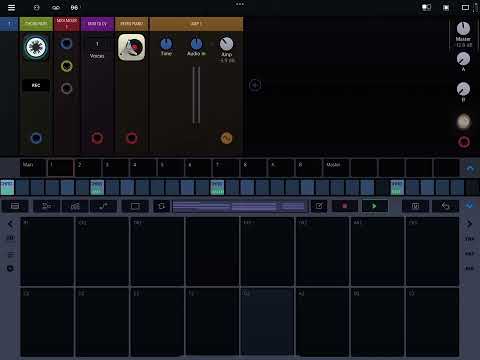480x360 pixels.
Task: Open the three-dot menu at top center
Action: tap(240, 4)
